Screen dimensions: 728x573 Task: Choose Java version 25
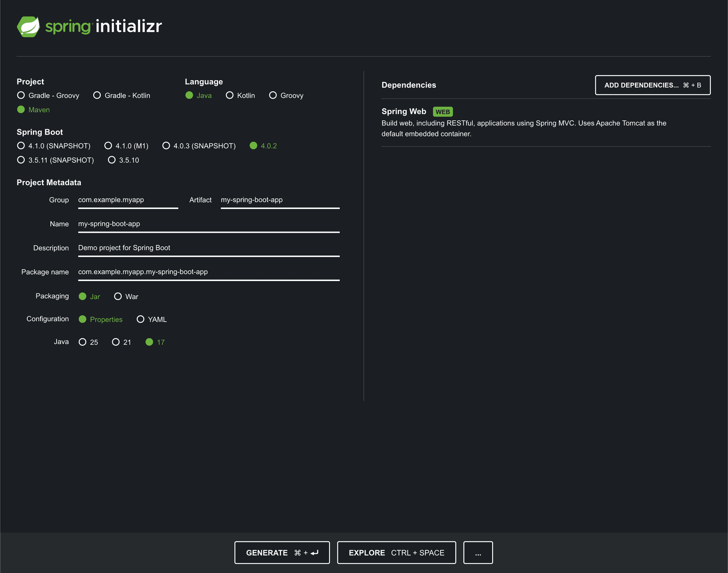82,342
